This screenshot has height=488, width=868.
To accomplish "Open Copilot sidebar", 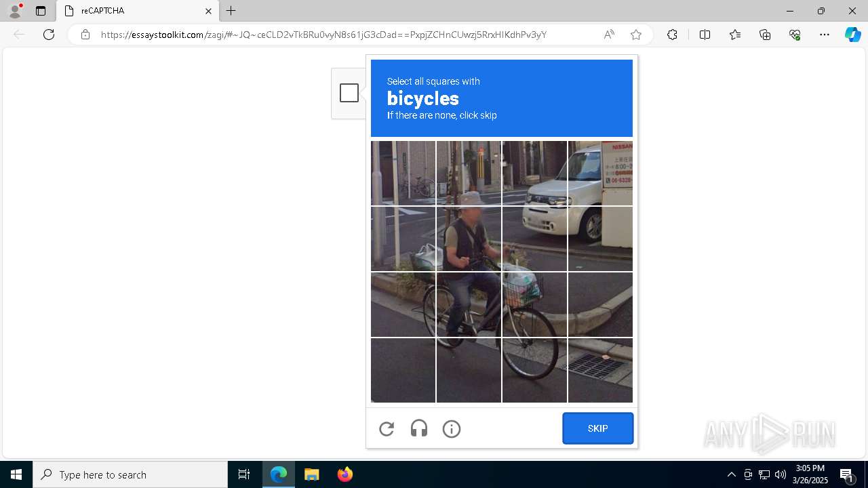I will point(852,35).
